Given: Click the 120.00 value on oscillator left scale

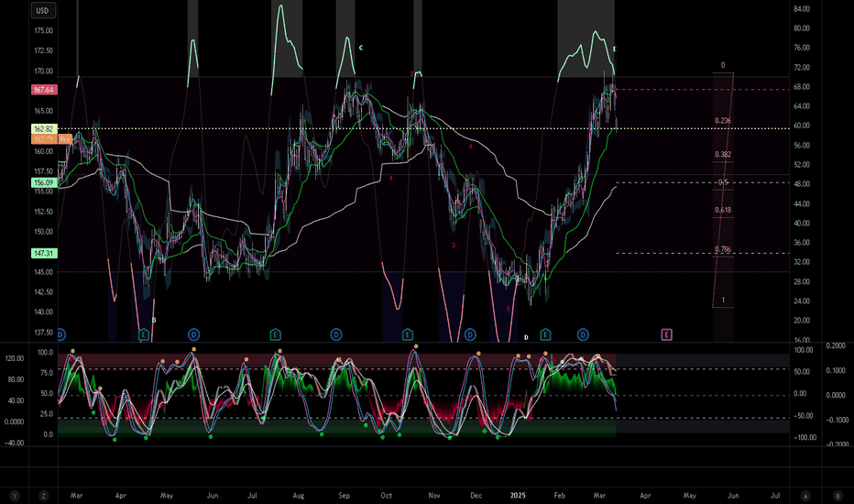Looking at the screenshot, I should (x=15, y=358).
